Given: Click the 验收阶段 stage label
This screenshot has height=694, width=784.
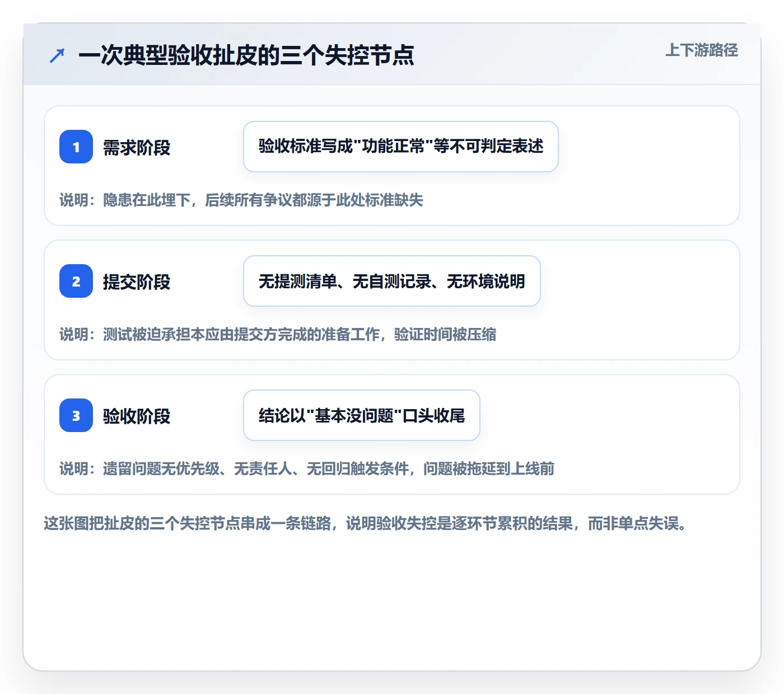Looking at the screenshot, I should point(137,416).
